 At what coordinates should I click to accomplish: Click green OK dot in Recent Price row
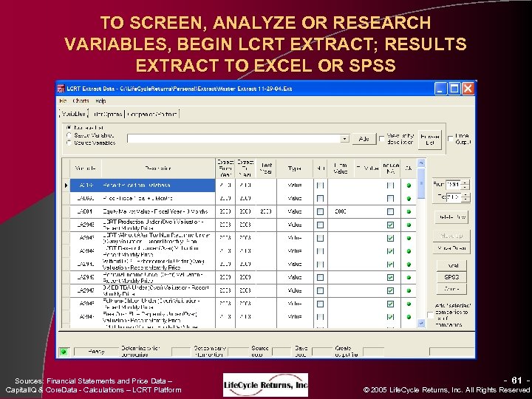[409, 185]
